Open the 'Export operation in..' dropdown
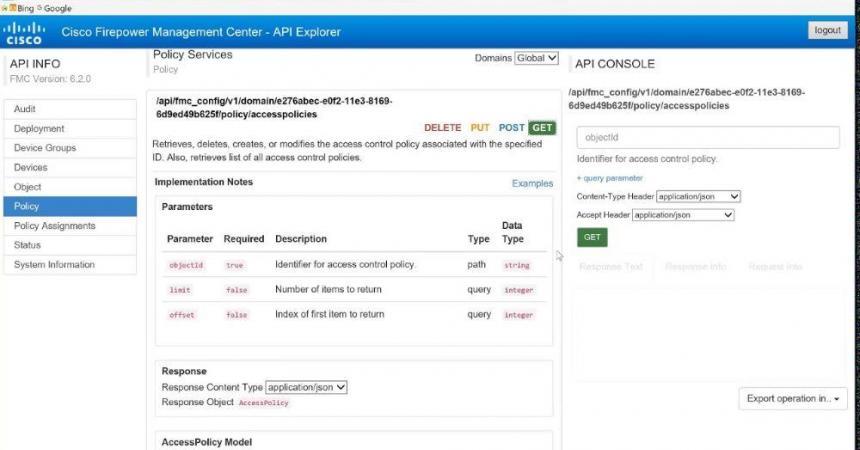 793,399
